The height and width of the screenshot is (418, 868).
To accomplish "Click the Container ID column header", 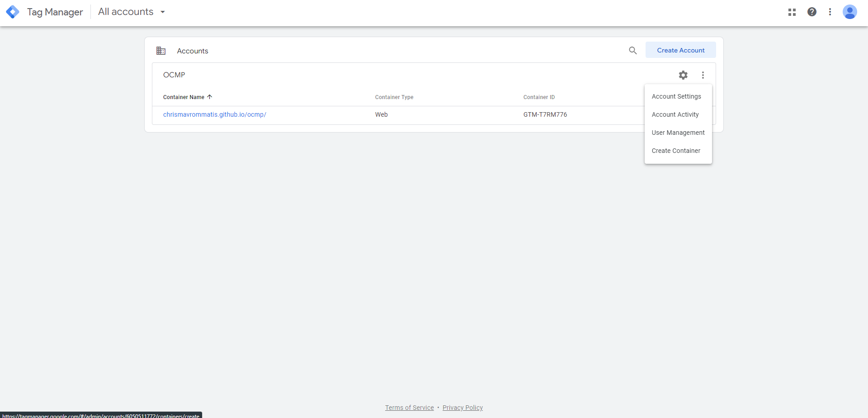I will pos(539,97).
